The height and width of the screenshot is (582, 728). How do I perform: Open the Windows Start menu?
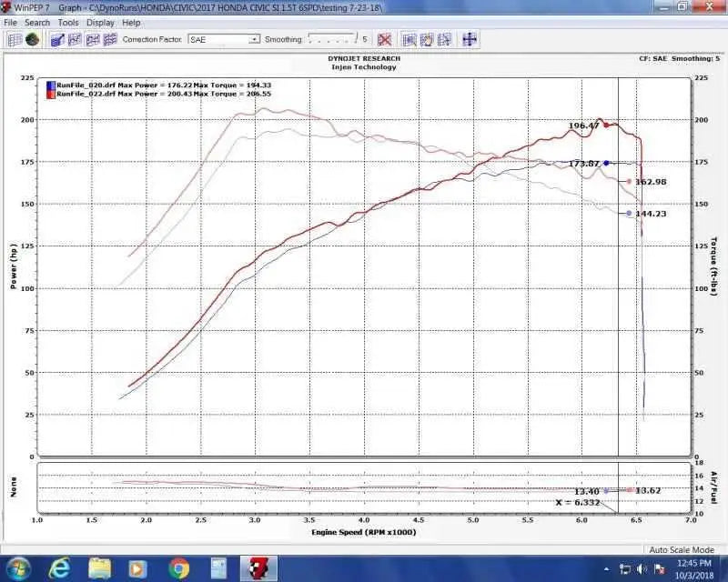pyautogui.click(x=18, y=568)
